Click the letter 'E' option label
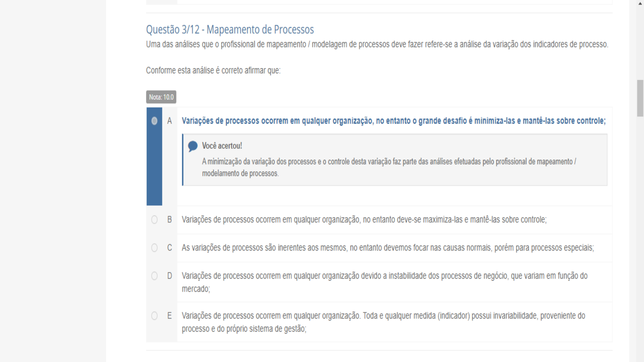The width and height of the screenshot is (644, 362). coord(169,316)
